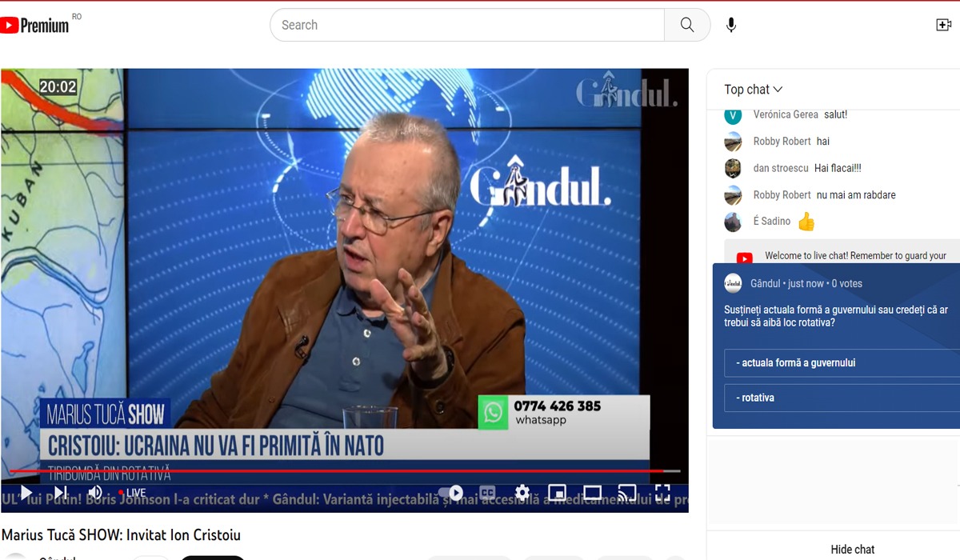Cast video with Play on TV icon
Viewport: 960px width, 560px height.
pos(628,492)
